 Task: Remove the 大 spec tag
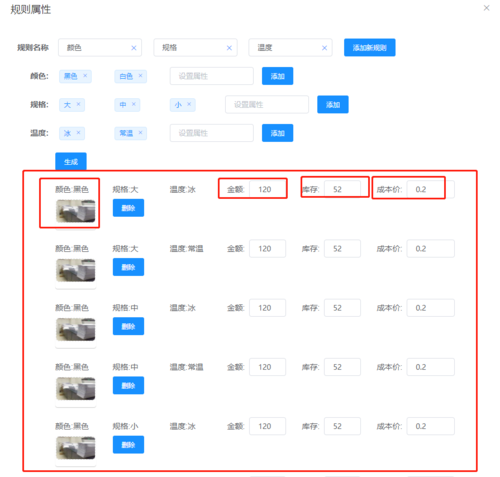pos(78,104)
